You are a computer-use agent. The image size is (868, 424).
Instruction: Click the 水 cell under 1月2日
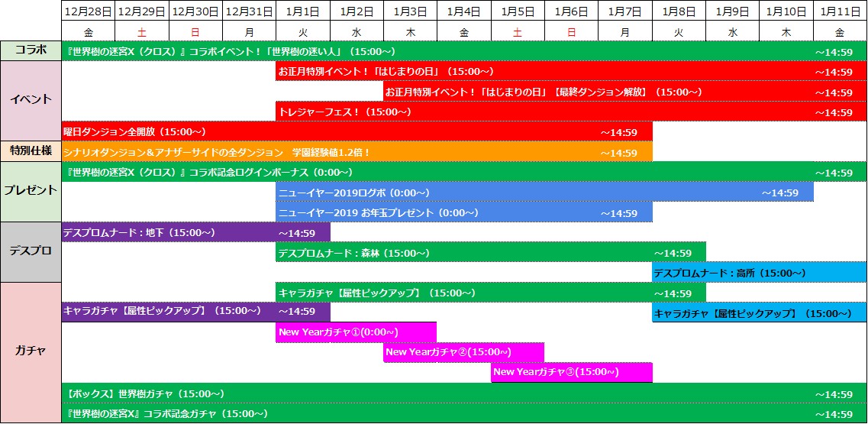(x=357, y=32)
